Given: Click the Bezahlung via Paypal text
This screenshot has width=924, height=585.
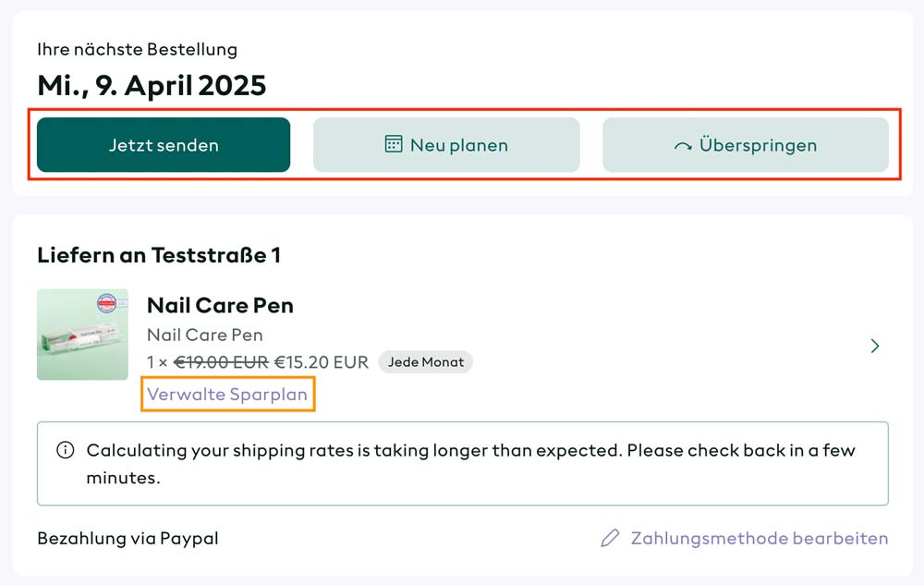Looking at the screenshot, I should coord(128,538).
